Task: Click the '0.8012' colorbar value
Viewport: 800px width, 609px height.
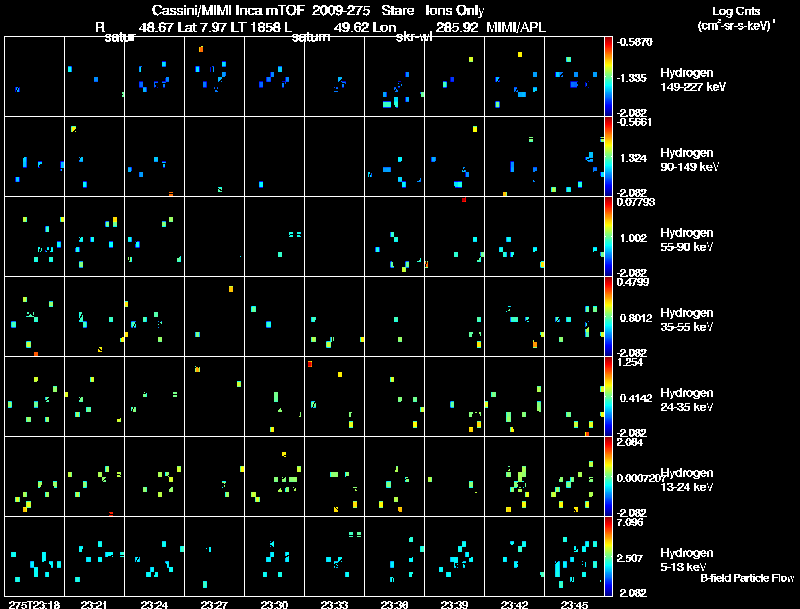Action: [x=636, y=318]
